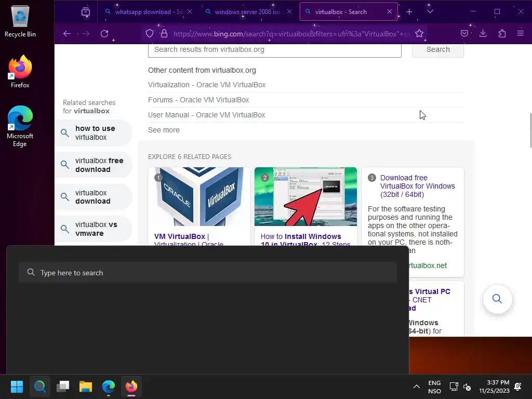Close the virtualbox - Search tab
532x399 pixels.
pyautogui.click(x=390, y=11)
